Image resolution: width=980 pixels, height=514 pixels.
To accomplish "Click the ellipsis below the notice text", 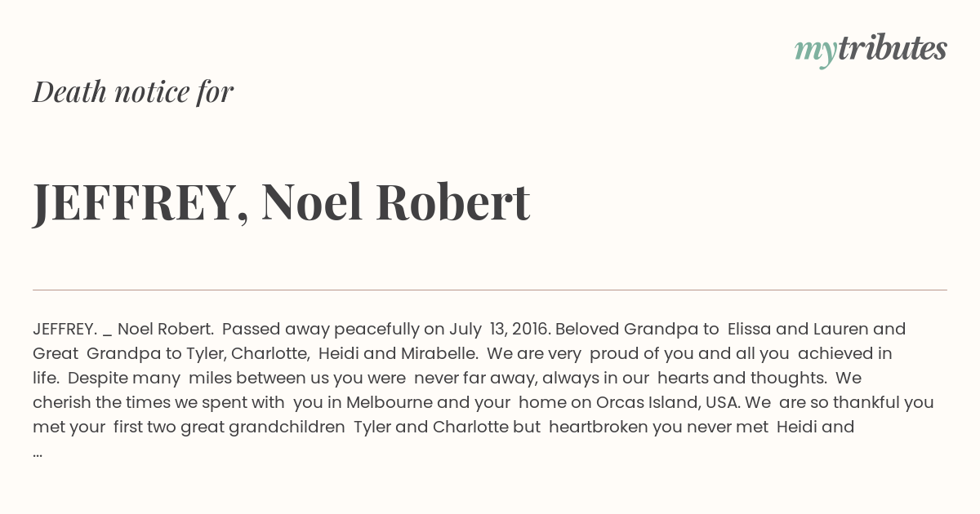I will click(x=38, y=451).
